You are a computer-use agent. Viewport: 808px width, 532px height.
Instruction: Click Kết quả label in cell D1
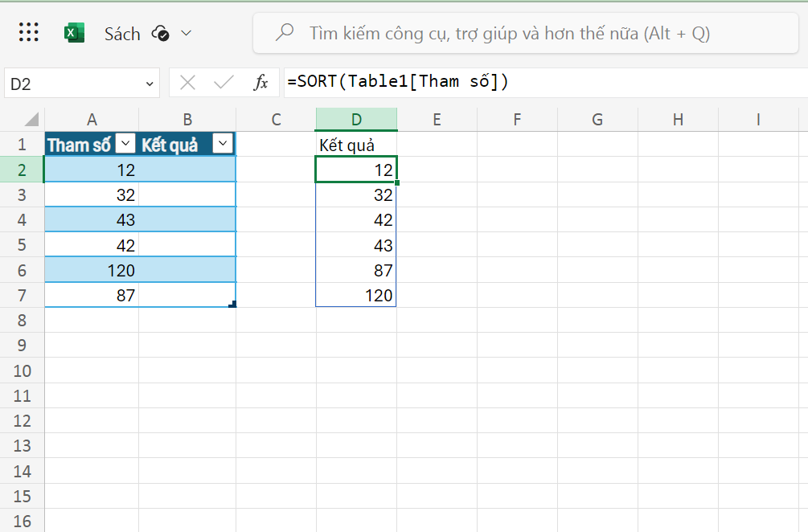coord(356,145)
